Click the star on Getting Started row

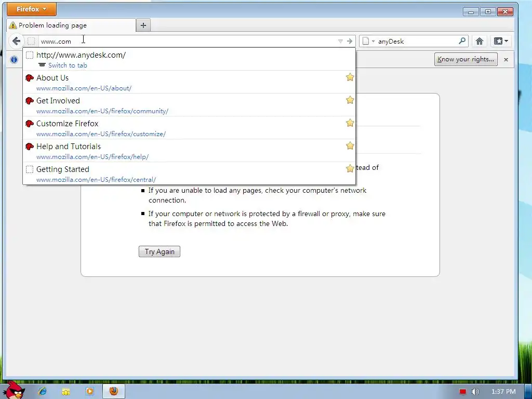pos(350,168)
